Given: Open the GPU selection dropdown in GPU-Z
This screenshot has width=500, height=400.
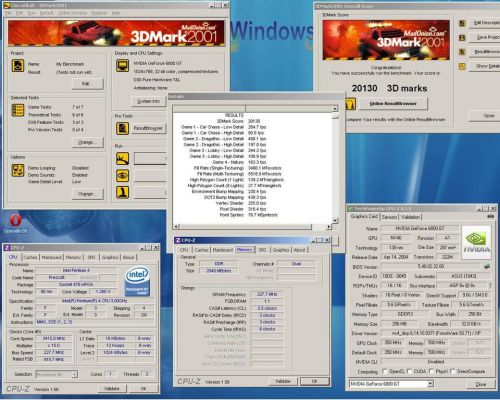Looking at the screenshot, I should 430,384.
